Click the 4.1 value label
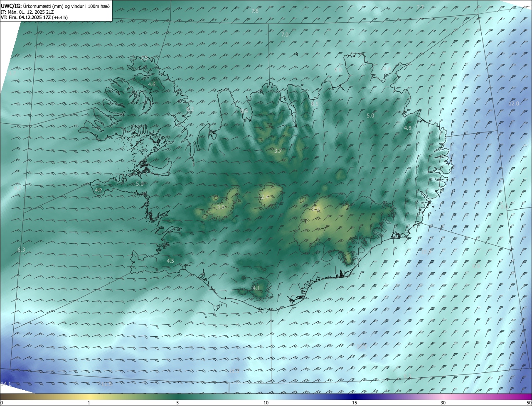The width and height of the screenshot is (532, 406). [x=256, y=289]
